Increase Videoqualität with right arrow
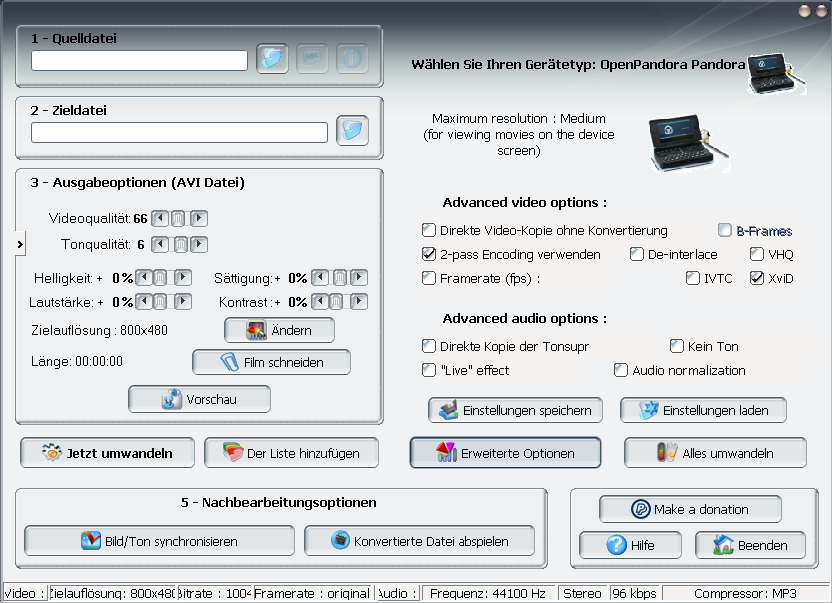832x603 pixels. 199,218
